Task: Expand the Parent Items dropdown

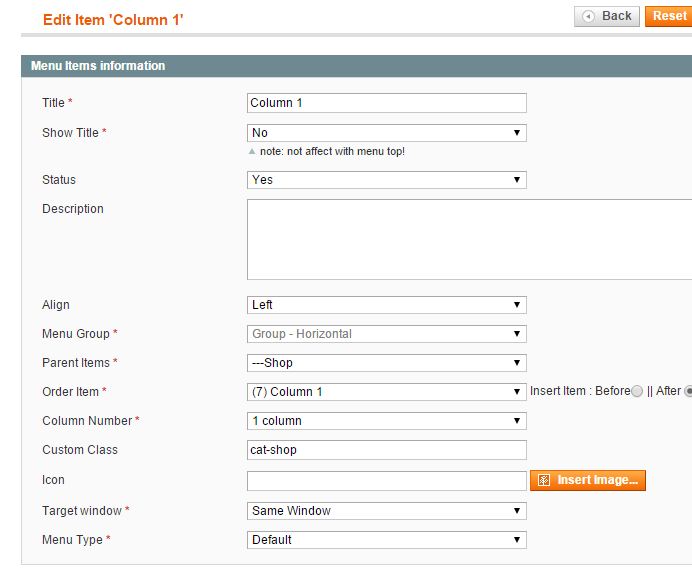Action: click(387, 363)
